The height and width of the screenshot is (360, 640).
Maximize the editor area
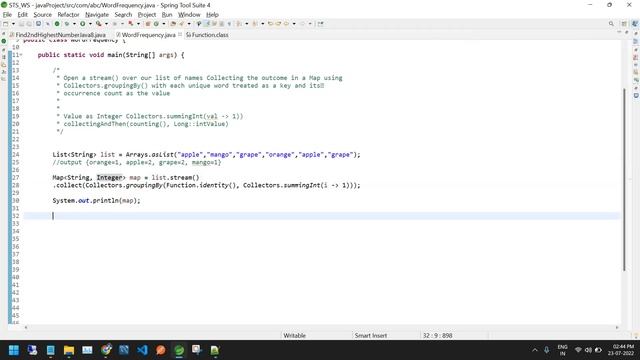click(627, 32)
